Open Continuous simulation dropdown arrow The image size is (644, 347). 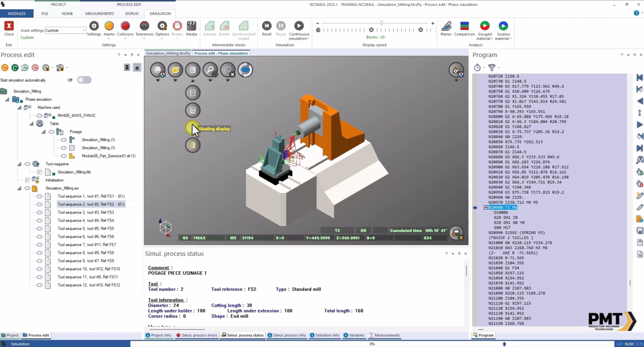coord(308,39)
